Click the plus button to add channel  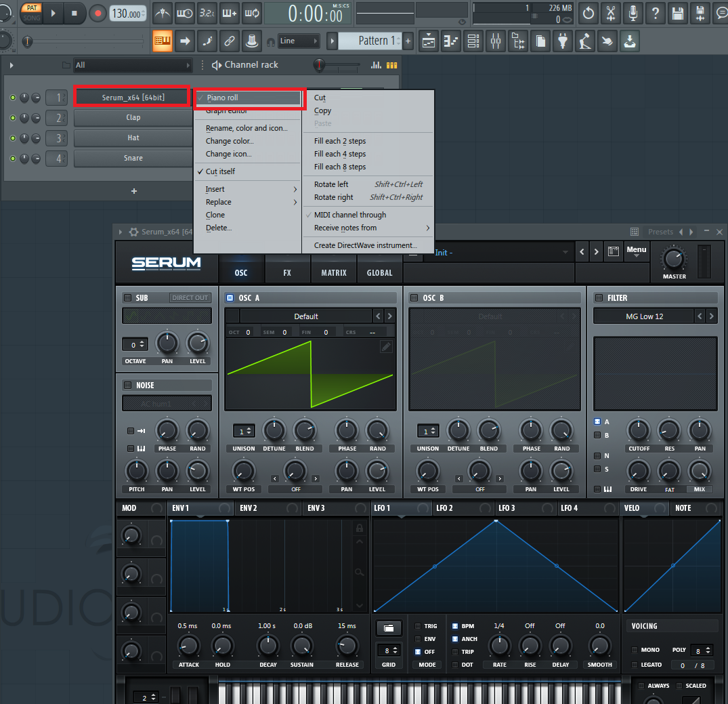point(133,191)
